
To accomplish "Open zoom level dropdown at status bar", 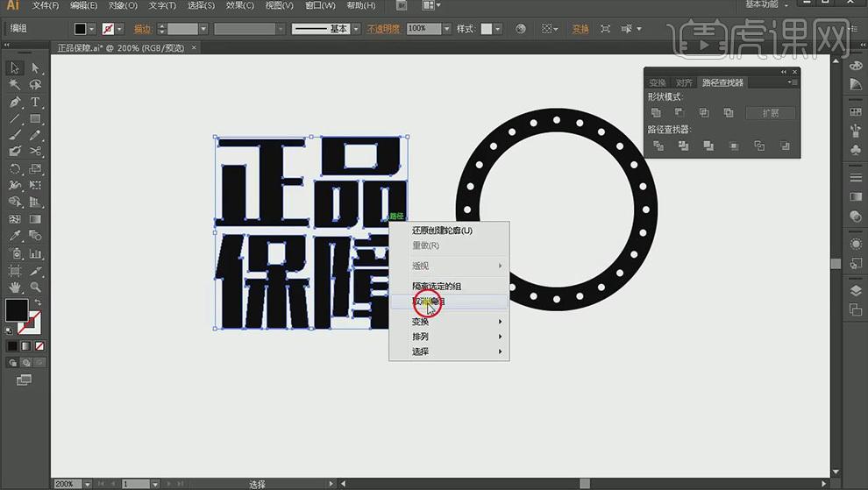I will [x=88, y=484].
